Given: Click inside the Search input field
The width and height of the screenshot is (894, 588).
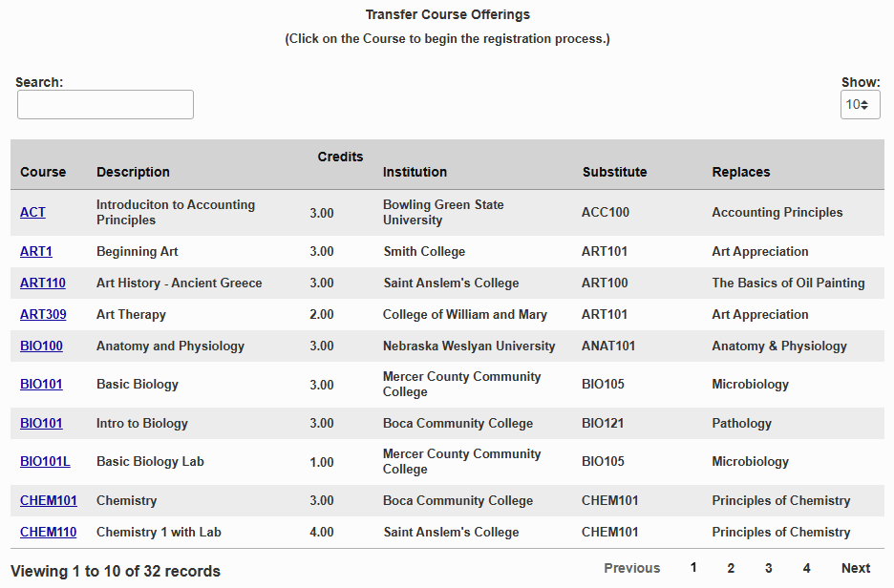Looking at the screenshot, I should 105,104.
